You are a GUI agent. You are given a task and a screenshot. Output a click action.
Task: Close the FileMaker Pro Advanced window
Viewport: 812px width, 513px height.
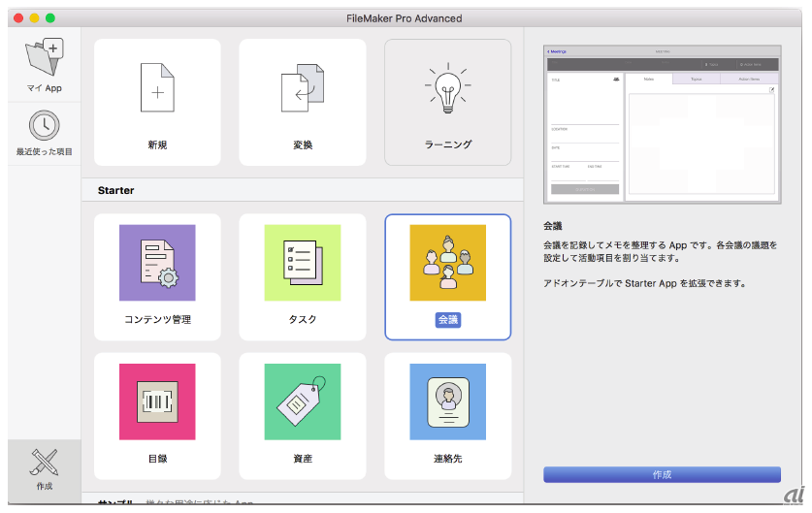pyautogui.click(x=18, y=18)
